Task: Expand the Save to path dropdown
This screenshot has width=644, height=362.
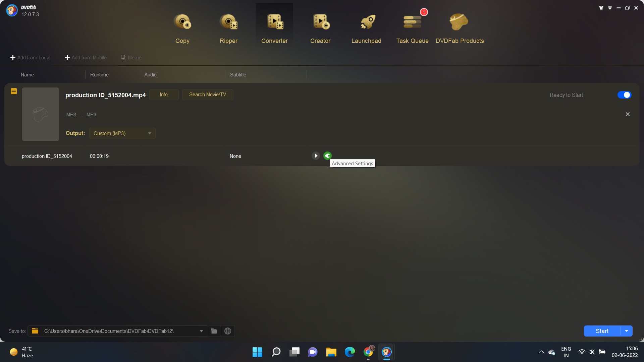Action: click(201, 331)
